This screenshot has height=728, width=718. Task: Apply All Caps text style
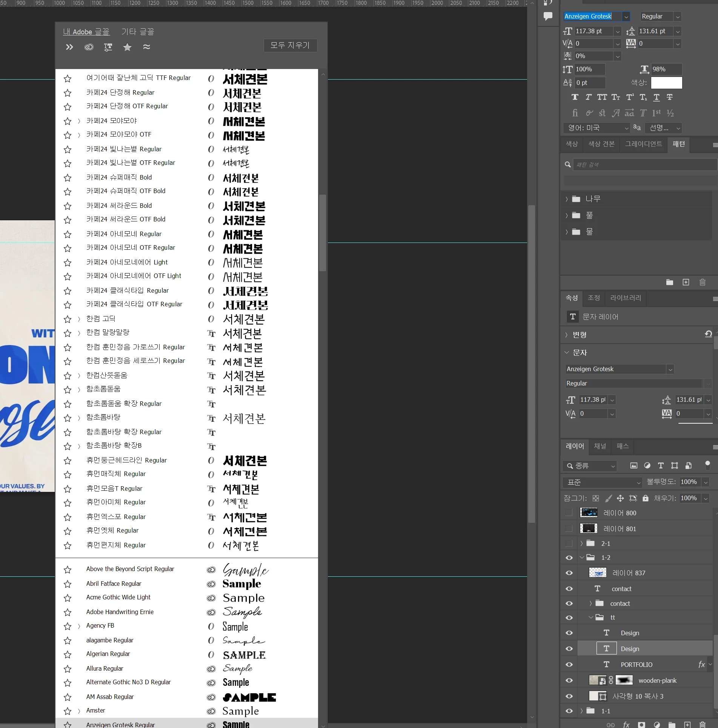[x=602, y=97]
